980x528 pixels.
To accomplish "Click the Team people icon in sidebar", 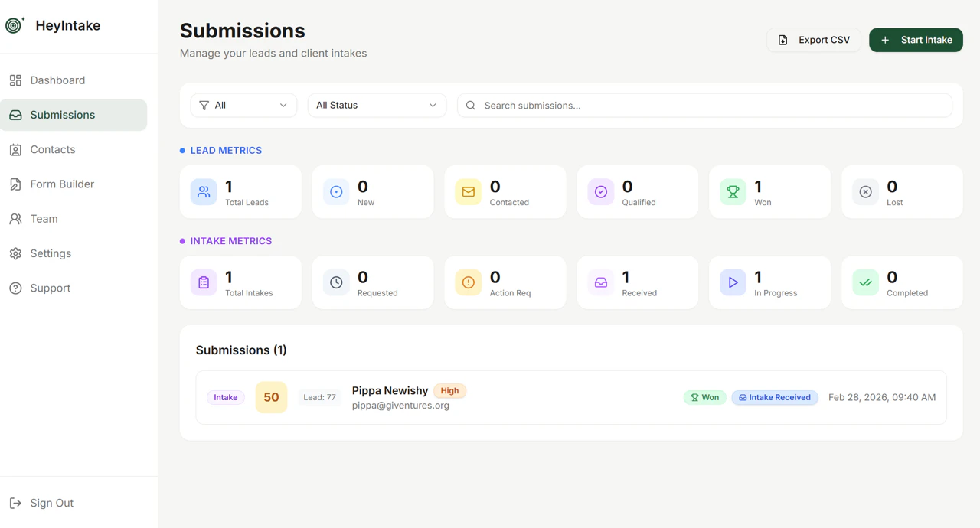I will pyautogui.click(x=15, y=219).
